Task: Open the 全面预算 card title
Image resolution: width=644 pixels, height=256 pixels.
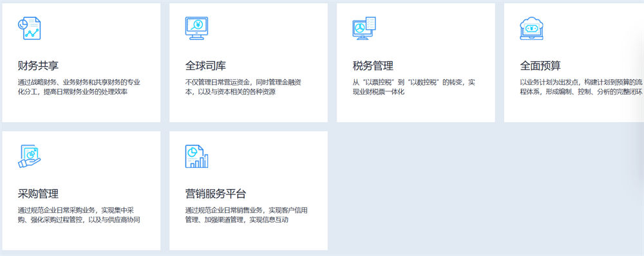Action: coord(540,66)
